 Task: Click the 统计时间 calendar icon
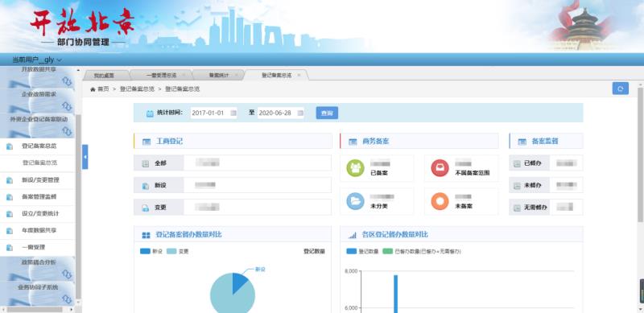(x=150, y=113)
